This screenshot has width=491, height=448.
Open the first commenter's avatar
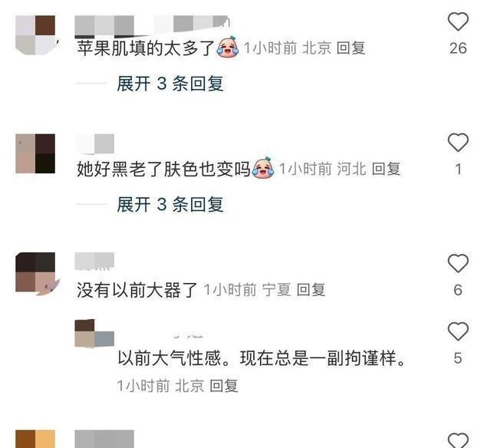pos(35,35)
